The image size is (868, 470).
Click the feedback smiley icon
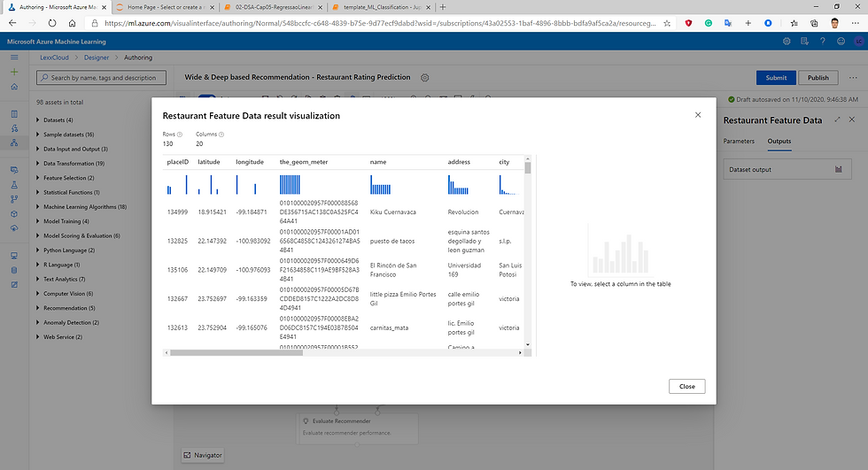(x=841, y=42)
